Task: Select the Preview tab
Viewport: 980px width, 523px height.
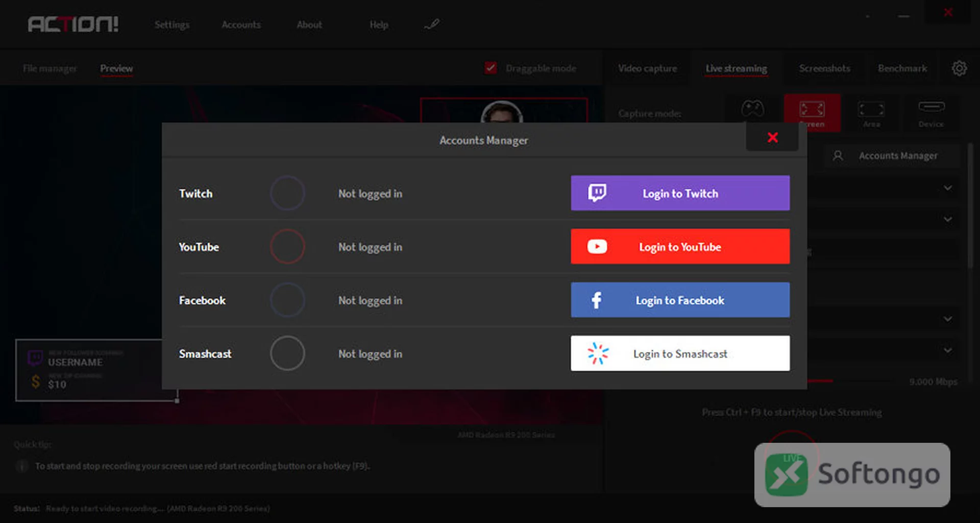Action: point(116,68)
